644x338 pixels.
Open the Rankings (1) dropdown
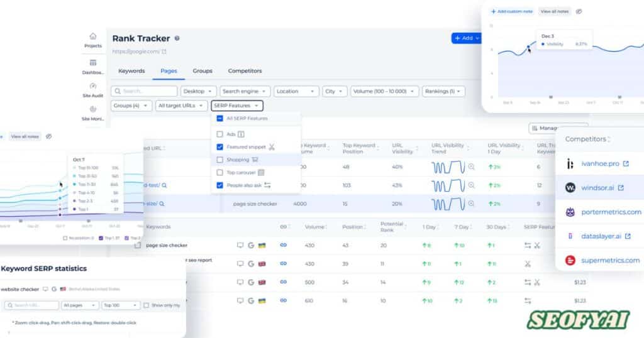tap(443, 91)
